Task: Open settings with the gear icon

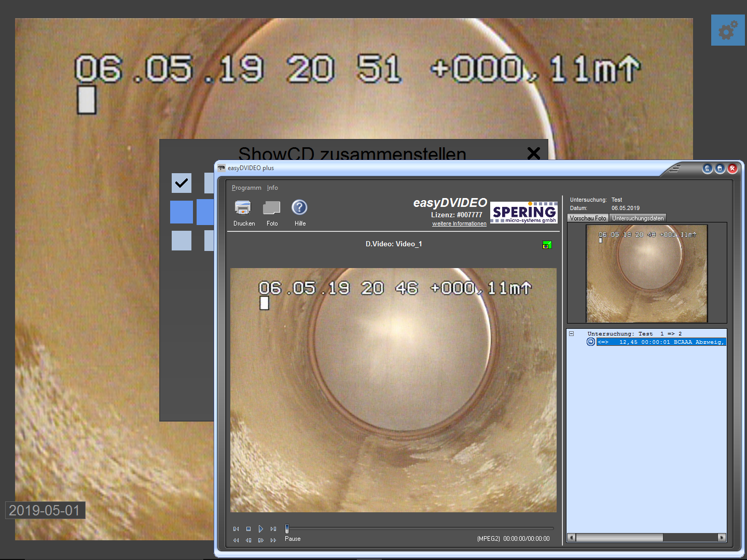Action: coord(728,30)
